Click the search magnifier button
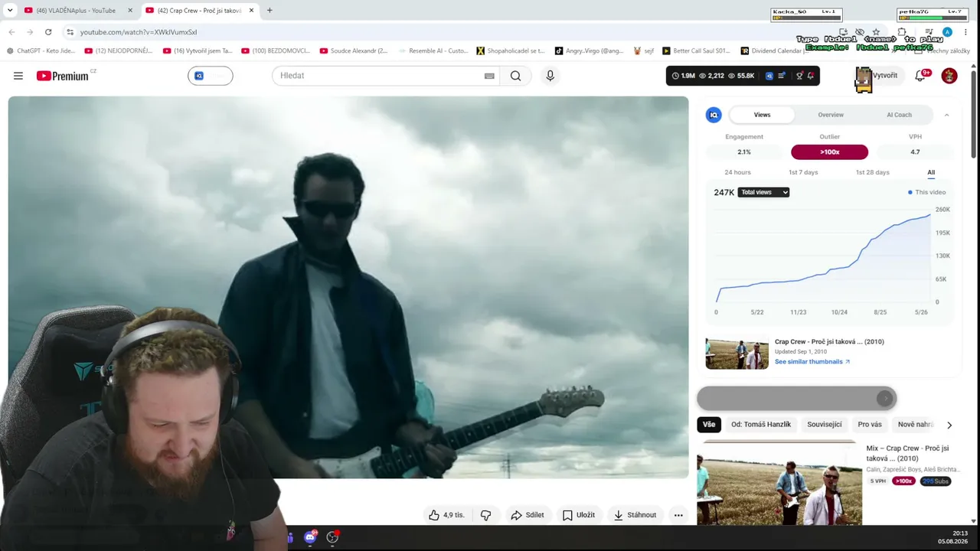980x551 pixels. coord(515,76)
